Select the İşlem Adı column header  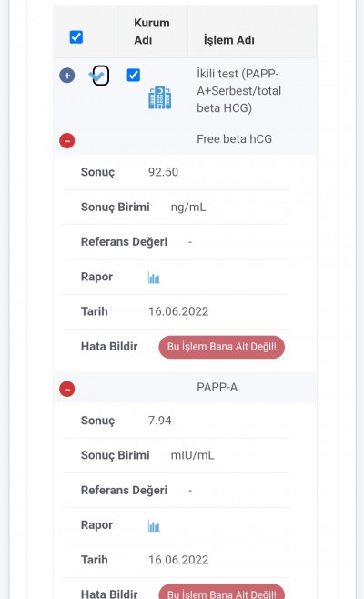(x=229, y=40)
